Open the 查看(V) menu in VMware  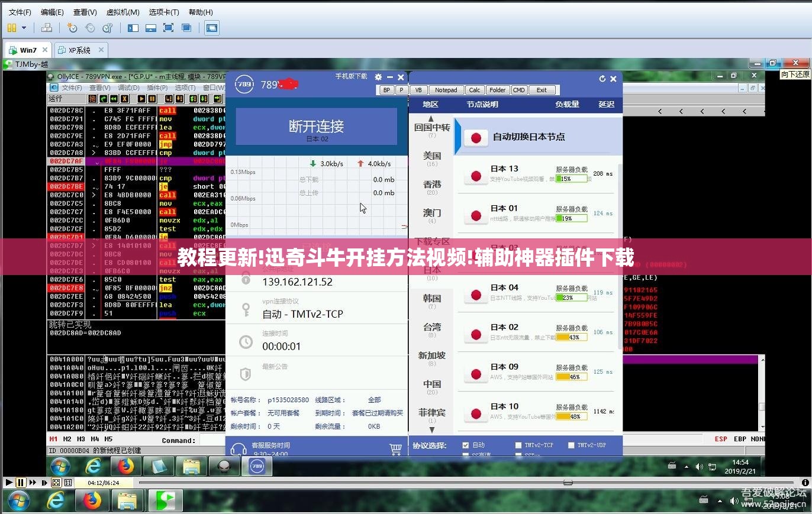[85, 12]
